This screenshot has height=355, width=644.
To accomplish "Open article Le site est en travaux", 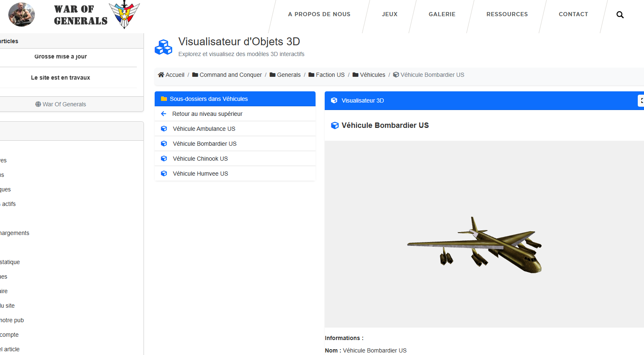I will 61,78.
